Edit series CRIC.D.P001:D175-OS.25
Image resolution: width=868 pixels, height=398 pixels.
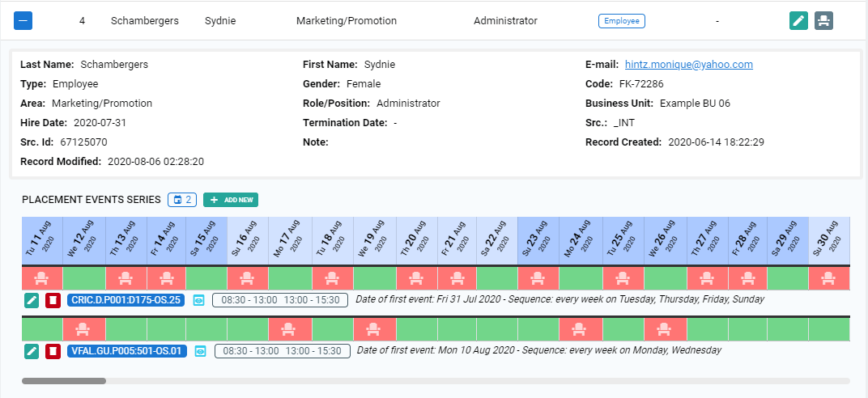[32, 300]
